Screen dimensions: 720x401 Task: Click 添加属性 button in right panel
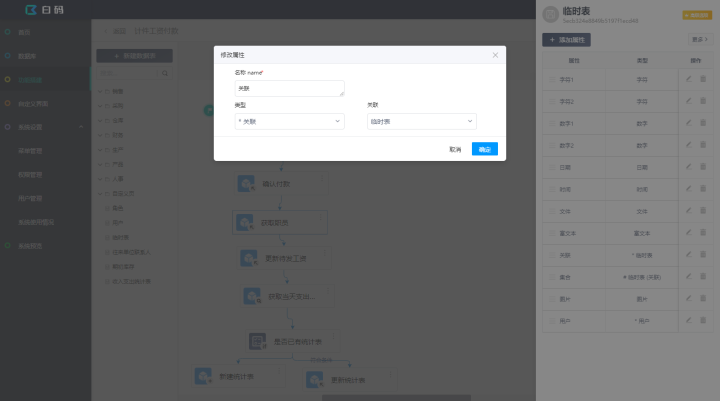tap(567, 40)
